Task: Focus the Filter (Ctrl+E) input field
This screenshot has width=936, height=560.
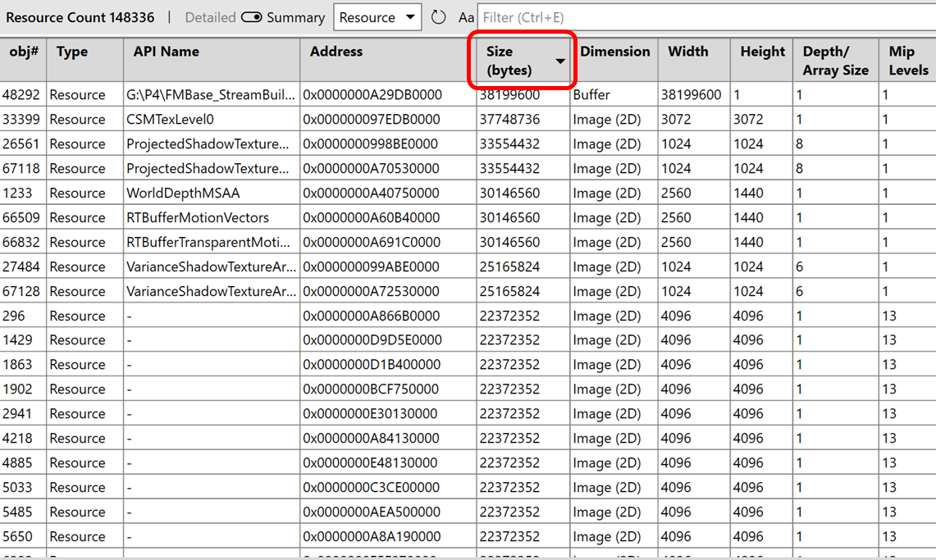Action: (x=707, y=17)
